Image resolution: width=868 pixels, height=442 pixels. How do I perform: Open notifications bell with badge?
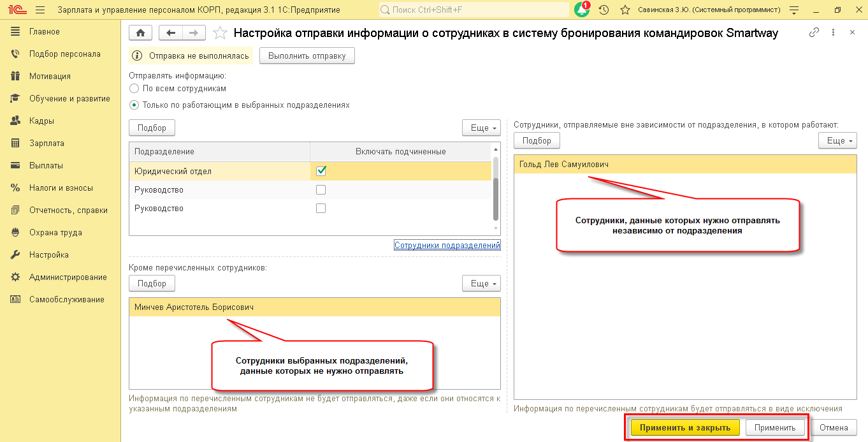point(582,10)
